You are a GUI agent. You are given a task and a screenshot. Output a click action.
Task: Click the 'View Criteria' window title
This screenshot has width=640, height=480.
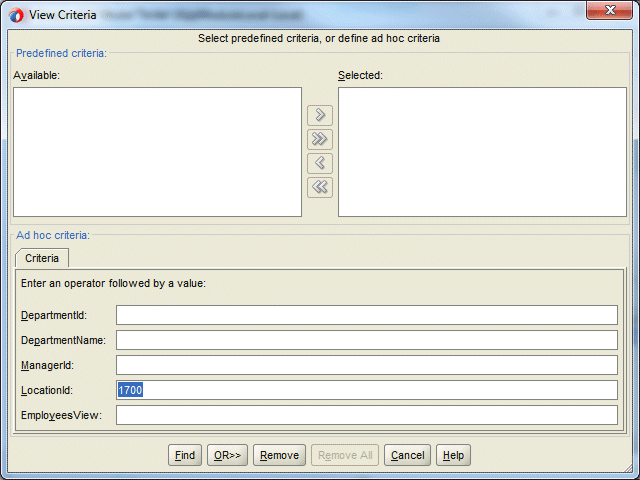(x=62, y=15)
